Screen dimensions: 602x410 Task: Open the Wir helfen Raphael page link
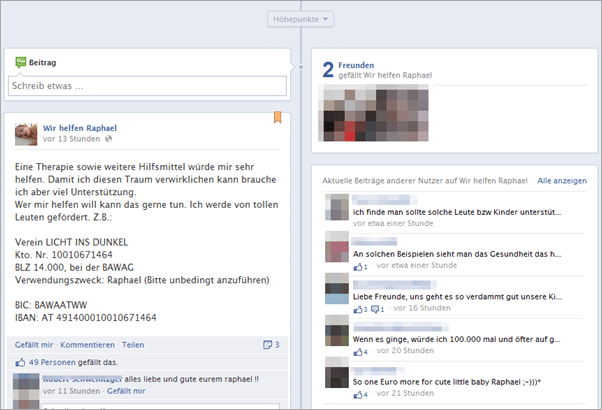[x=80, y=128]
